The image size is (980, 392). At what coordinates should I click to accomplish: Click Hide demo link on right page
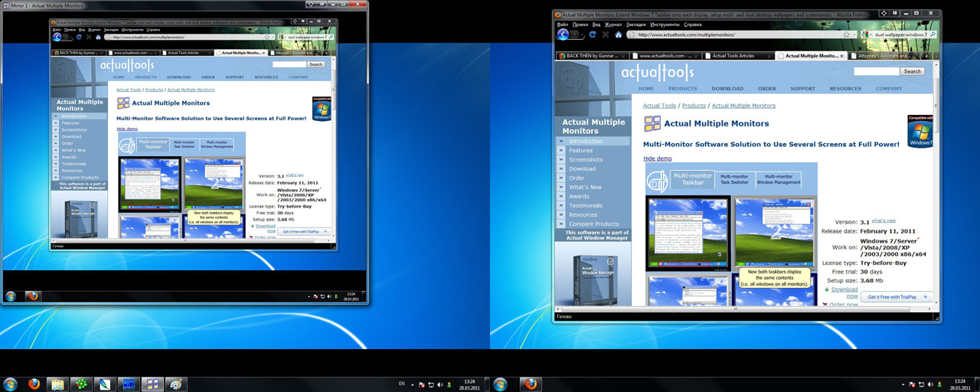[x=658, y=158]
